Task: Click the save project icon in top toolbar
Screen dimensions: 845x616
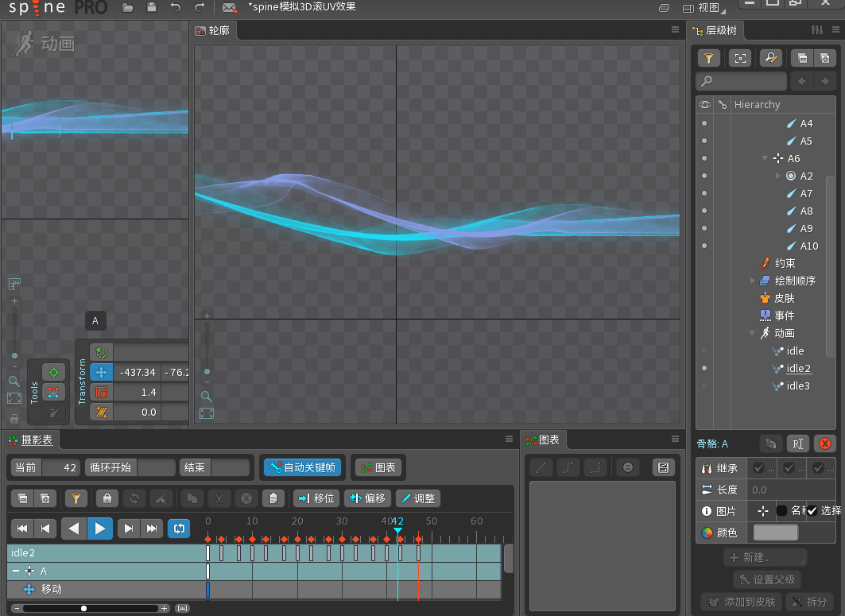Action: [x=152, y=8]
